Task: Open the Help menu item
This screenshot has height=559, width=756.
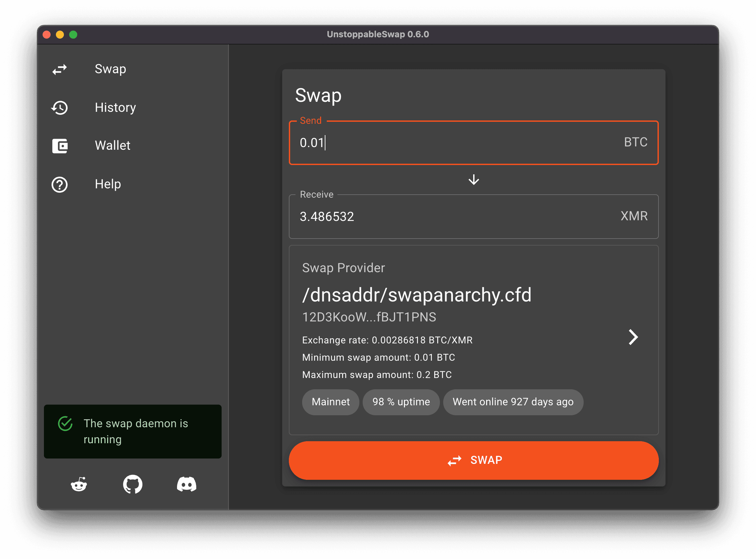Action: 133,184
